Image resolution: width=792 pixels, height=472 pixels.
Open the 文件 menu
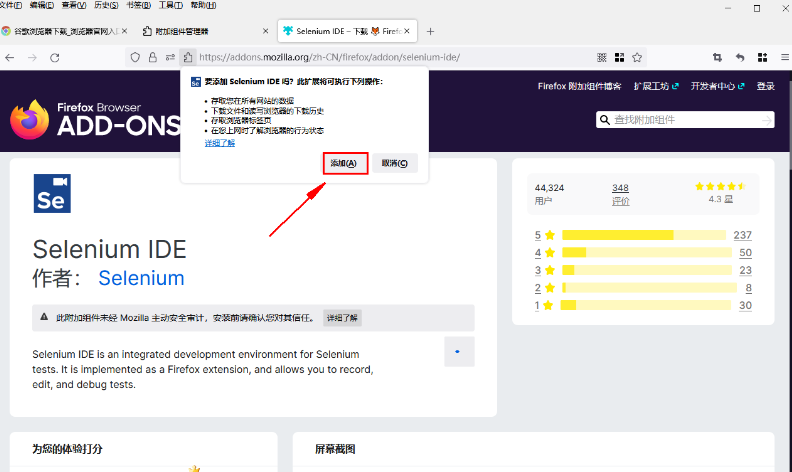(11, 5)
